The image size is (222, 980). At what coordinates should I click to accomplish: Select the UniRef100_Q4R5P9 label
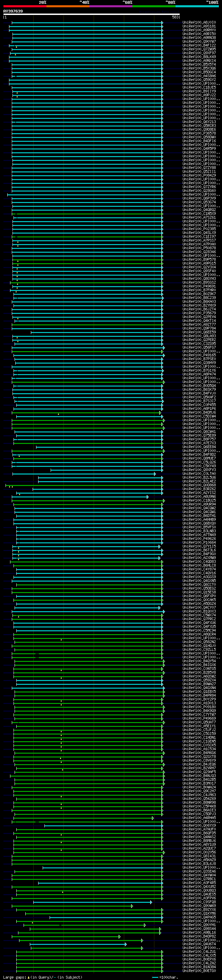click(x=199, y=149)
